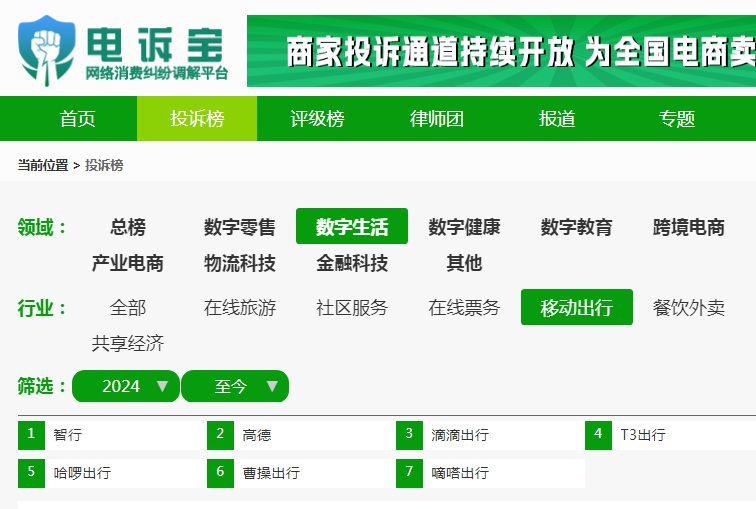Choose the 社区服务 industry
This screenshot has height=509, width=756.
coord(352,308)
